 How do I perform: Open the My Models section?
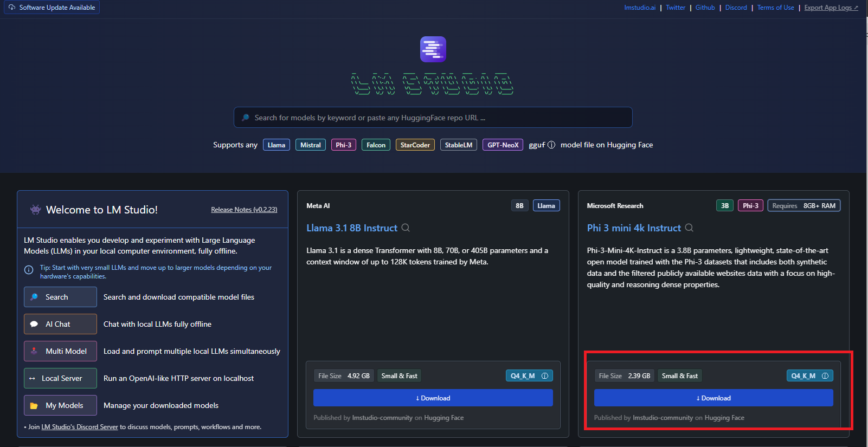(x=60, y=405)
